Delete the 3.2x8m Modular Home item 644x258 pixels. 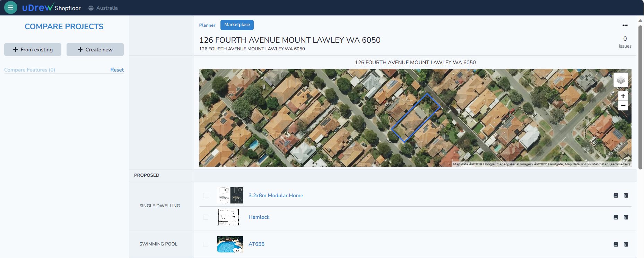pos(626,195)
